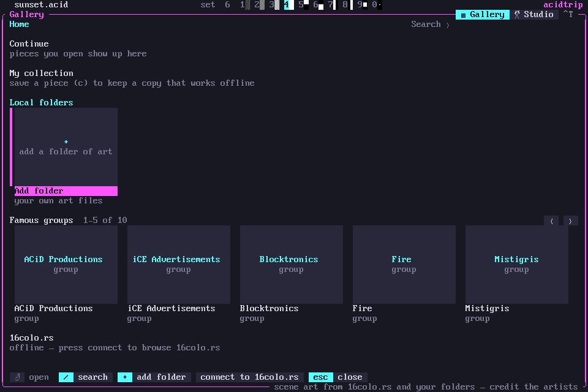Focus the Search field

pyautogui.click(x=426, y=24)
